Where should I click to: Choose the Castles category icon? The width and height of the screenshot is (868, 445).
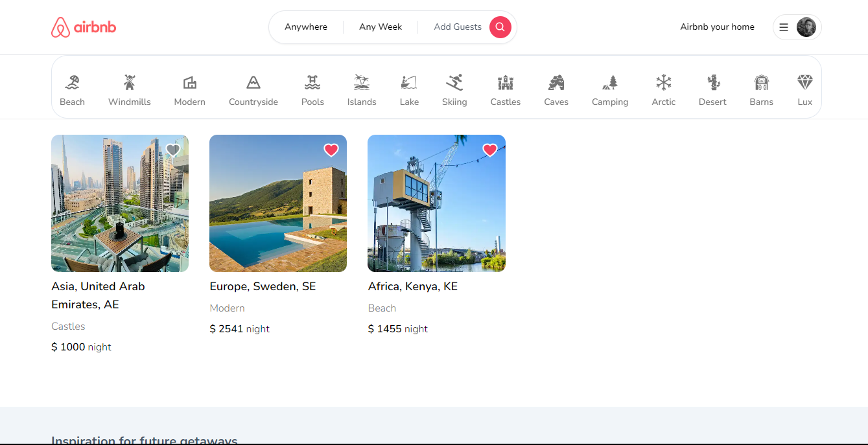[x=505, y=82]
